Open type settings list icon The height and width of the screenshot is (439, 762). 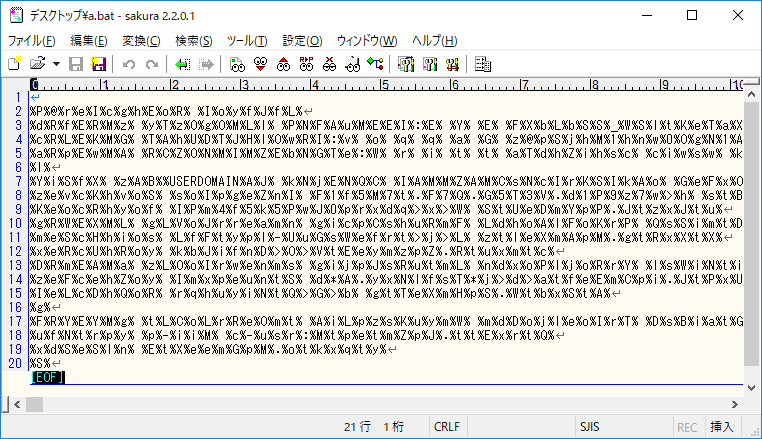[406, 64]
